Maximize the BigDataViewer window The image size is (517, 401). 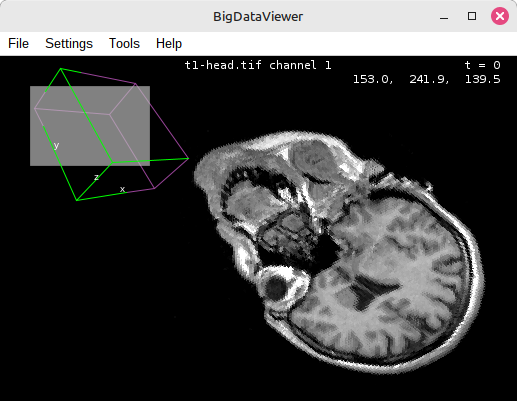472,16
